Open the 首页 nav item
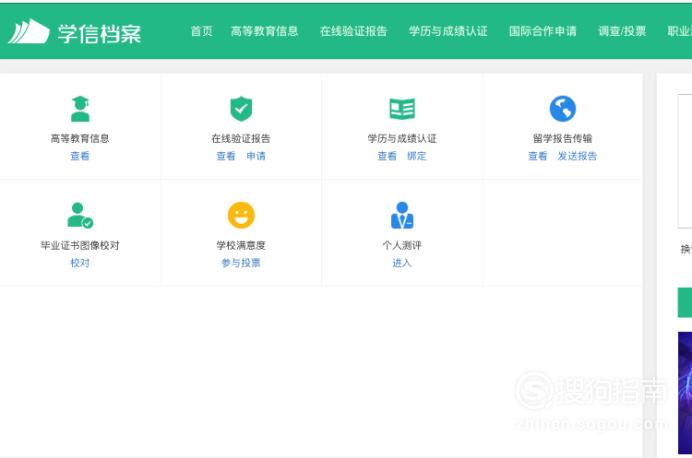 point(201,31)
